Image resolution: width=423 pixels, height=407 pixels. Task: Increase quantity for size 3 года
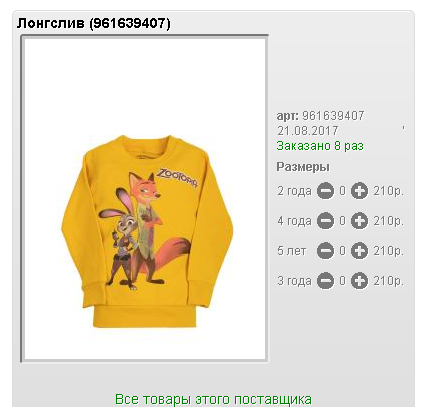(359, 281)
